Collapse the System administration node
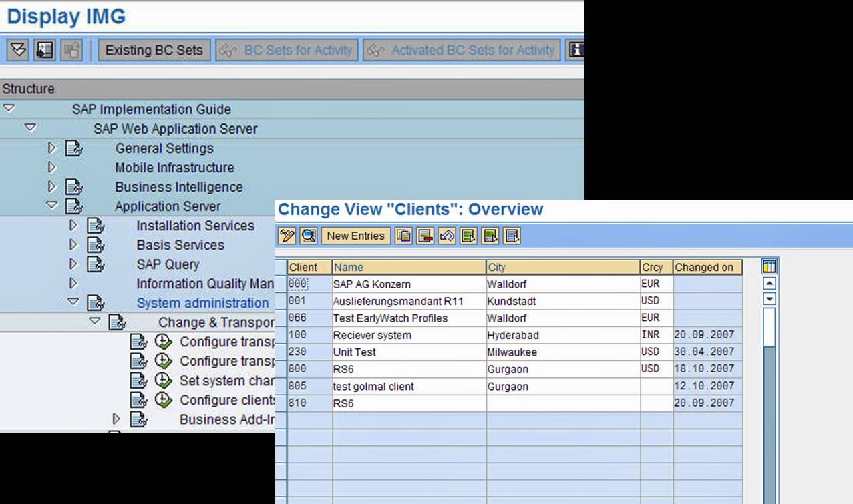This screenshot has width=853, height=504. (73, 303)
